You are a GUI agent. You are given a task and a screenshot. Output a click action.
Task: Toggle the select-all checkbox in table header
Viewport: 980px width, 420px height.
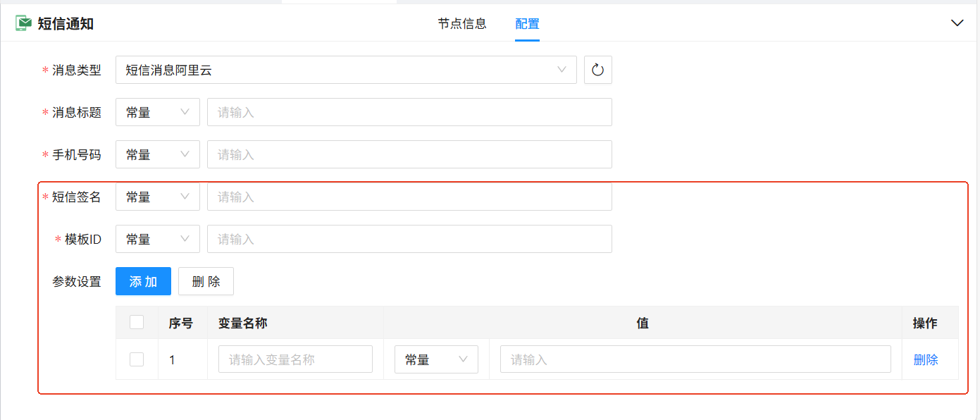click(x=137, y=323)
